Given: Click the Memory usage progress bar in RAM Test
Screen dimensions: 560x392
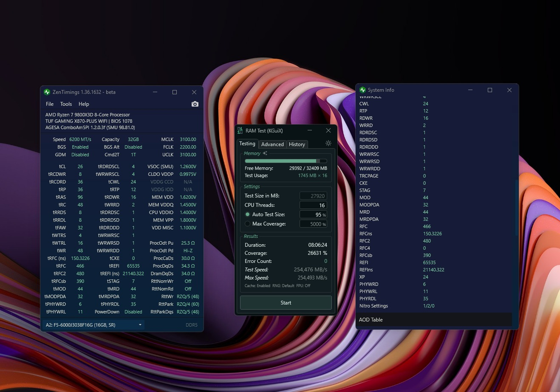Looking at the screenshot, I should [x=286, y=161].
